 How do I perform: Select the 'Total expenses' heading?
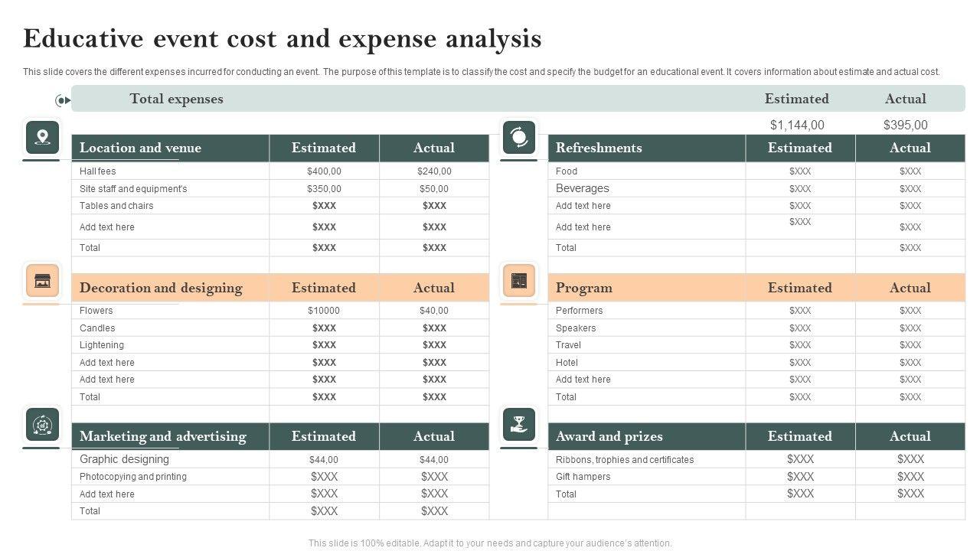[x=177, y=99]
